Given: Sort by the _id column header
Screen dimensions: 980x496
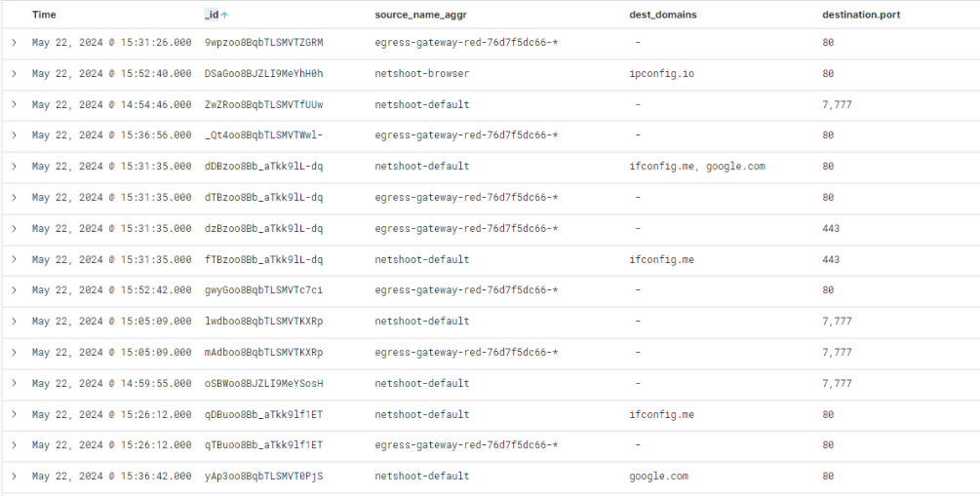Looking at the screenshot, I should (211, 16).
